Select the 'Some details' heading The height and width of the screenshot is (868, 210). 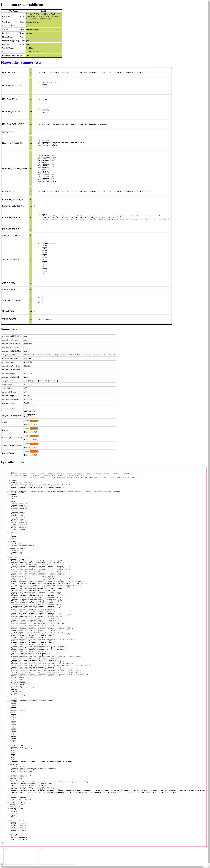(x=11, y=329)
